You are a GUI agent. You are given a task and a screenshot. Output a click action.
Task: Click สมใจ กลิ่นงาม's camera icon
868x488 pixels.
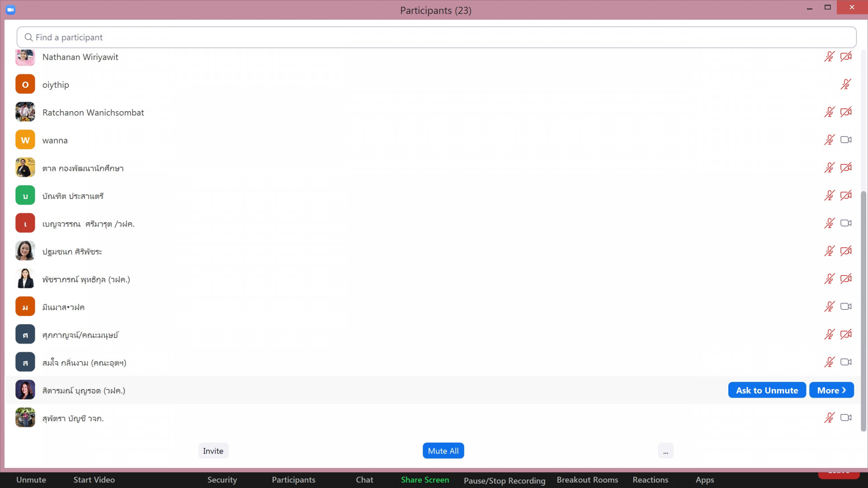point(846,362)
